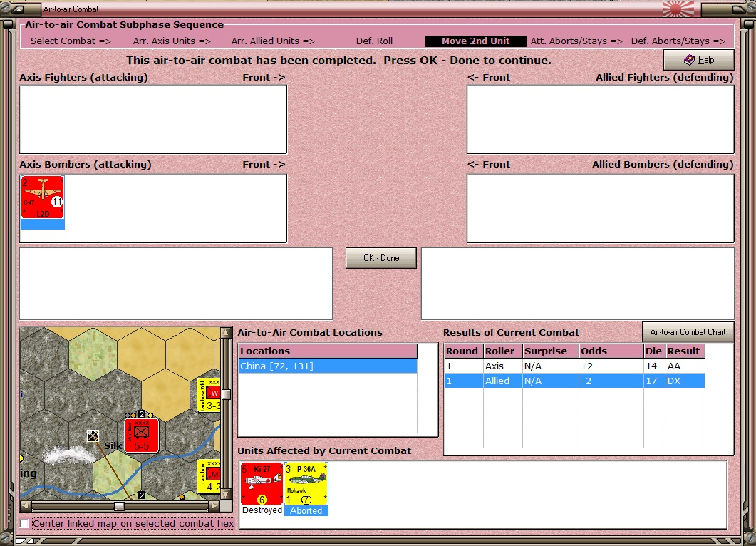Image resolution: width=756 pixels, height=546 pixels.
Task: Click the Round column header
Action: 464,351
